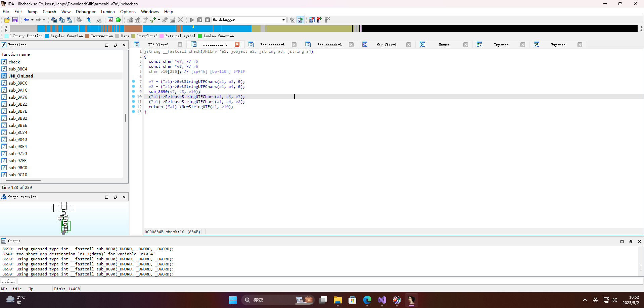Click the Functions list vertical scrollbar
Image resolution: width=644 pixels, height=308 pixels.
(x=126, y=117)
